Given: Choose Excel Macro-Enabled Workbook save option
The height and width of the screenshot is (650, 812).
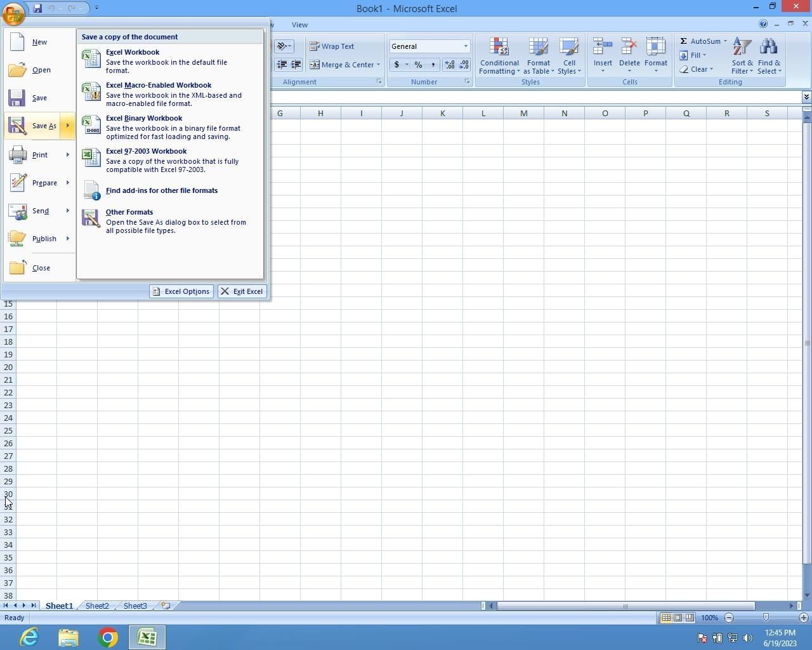Looking at the screenshot, I should pyautogui.click(x=159, y=85).
